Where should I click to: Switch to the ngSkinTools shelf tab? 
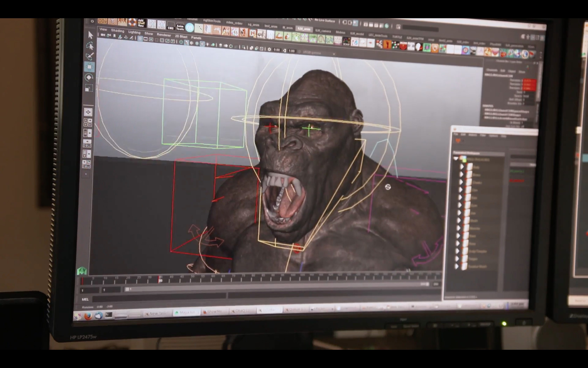click(x=212, y=21)
